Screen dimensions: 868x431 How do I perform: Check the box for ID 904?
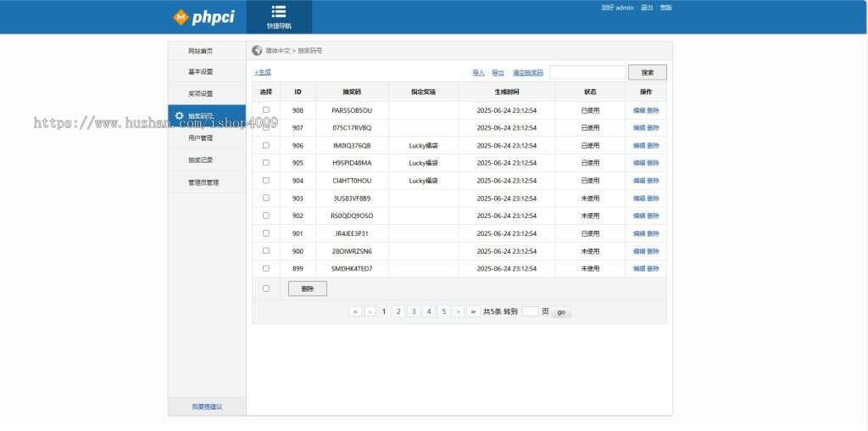pyautogui.click(x=265, y=180)
